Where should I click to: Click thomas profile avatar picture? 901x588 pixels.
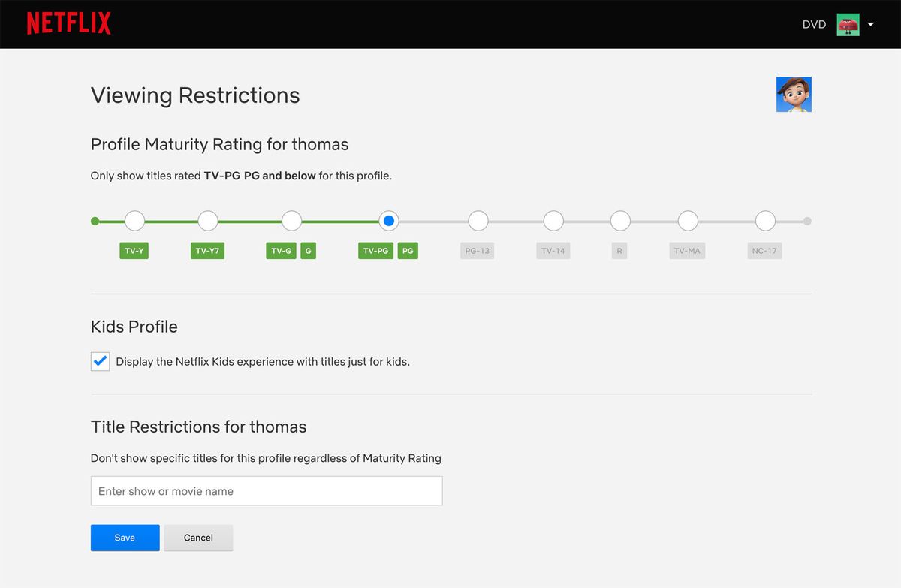pos(794,95)
